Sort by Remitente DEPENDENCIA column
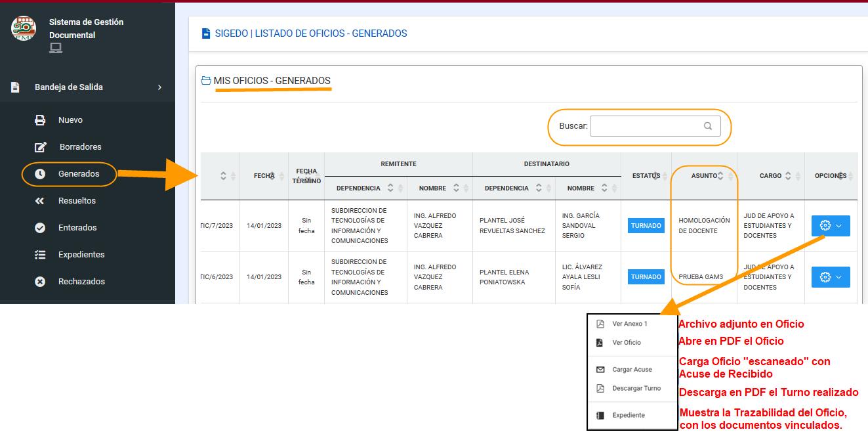The image size is (868, 438). 365,188
